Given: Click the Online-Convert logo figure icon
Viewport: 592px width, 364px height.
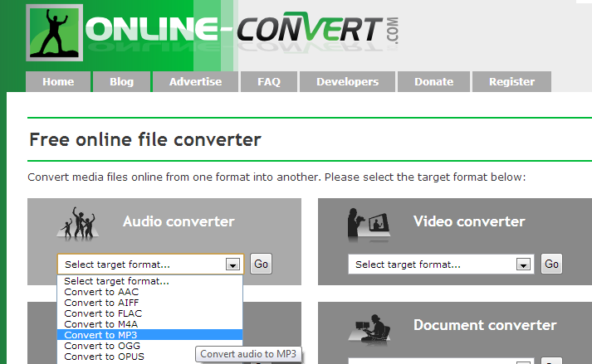Looking at the screenshot, I should click(54, 33).
